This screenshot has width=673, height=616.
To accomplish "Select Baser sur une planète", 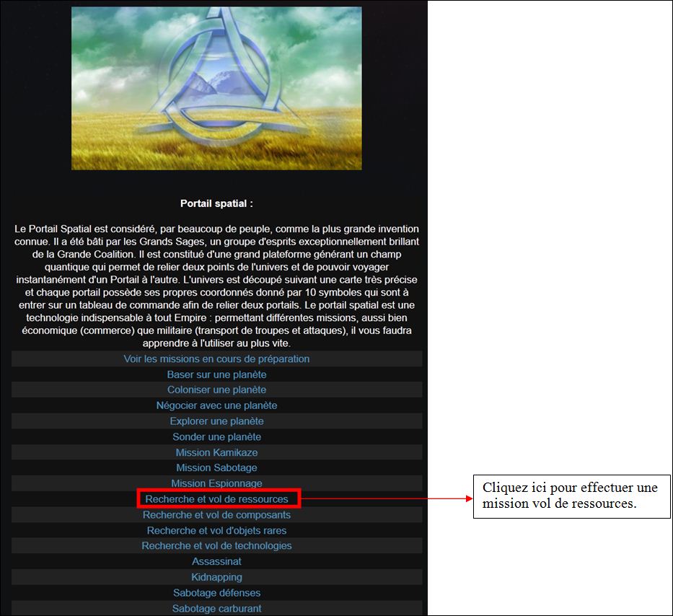I will pos(216,374).
